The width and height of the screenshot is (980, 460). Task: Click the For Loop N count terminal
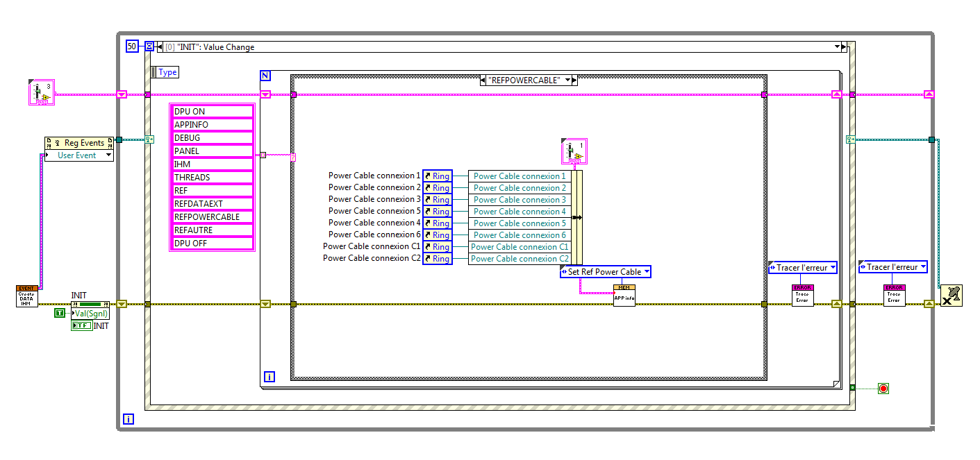click(x=265, y=76)
